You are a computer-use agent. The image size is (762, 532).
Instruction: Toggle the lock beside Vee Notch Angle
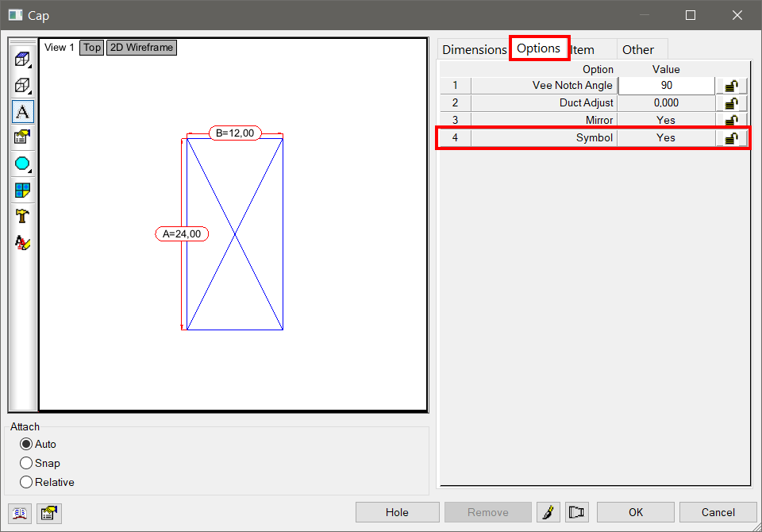(x=731, y=85)
